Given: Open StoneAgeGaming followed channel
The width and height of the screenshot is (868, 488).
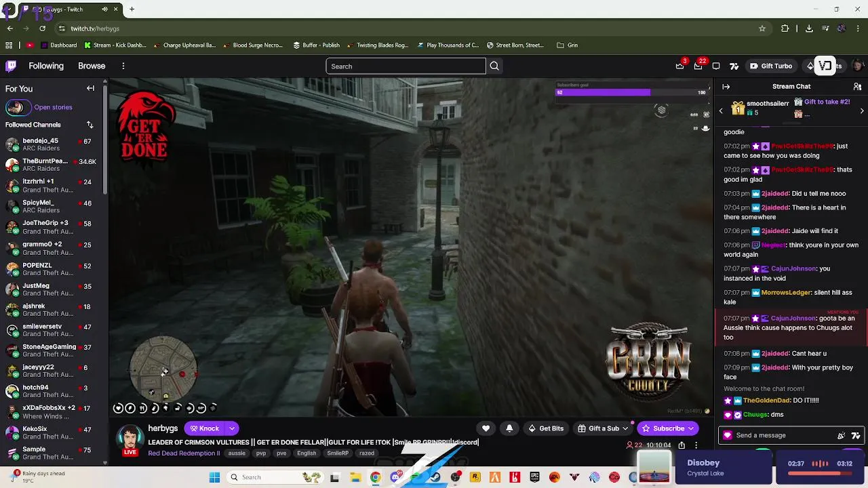Looking at the screenshot, I should 53,350.
